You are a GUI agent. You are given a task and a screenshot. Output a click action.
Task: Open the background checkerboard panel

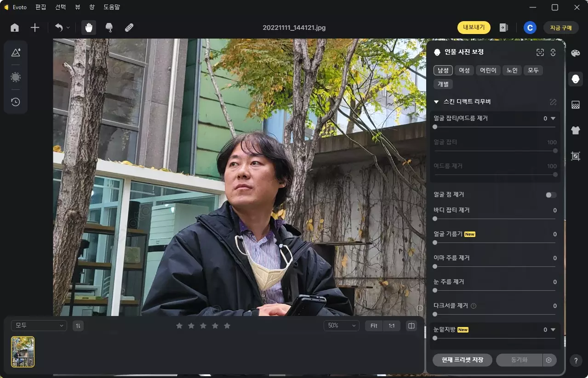575,105
